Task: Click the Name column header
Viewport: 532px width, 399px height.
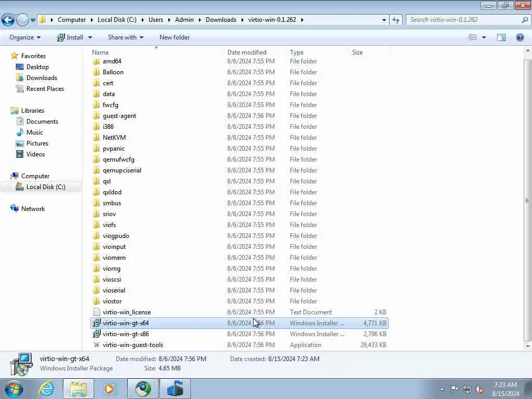Action: 157,52
